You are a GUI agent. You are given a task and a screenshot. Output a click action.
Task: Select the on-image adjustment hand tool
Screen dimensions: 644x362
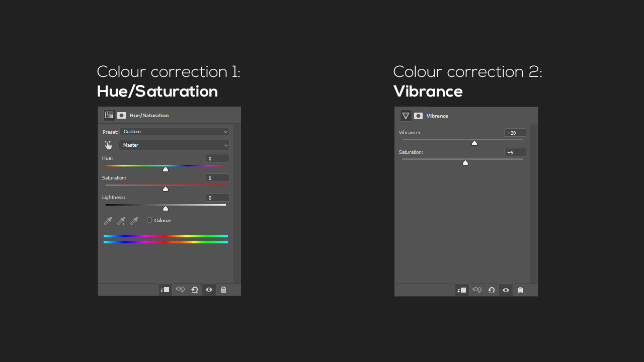coord(108,145)
